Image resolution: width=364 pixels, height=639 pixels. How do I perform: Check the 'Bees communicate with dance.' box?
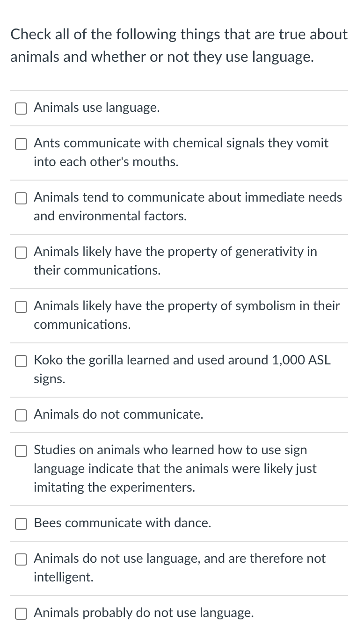pos(21,524)
